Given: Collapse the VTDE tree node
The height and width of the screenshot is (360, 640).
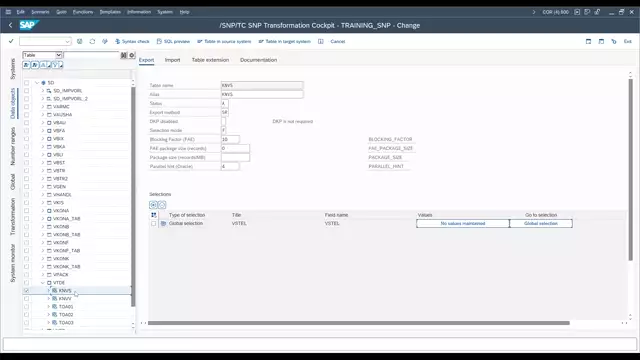Looking at the screenshot, I should [43, 282].
